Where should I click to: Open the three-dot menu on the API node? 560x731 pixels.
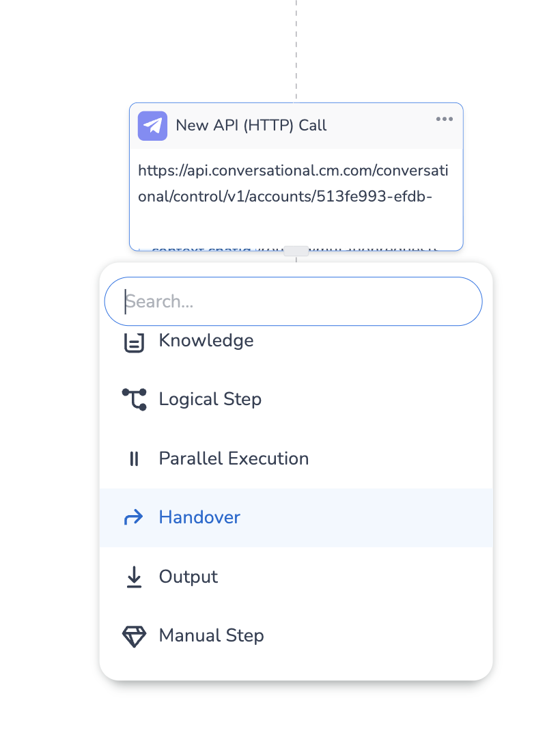pos(445,120)
